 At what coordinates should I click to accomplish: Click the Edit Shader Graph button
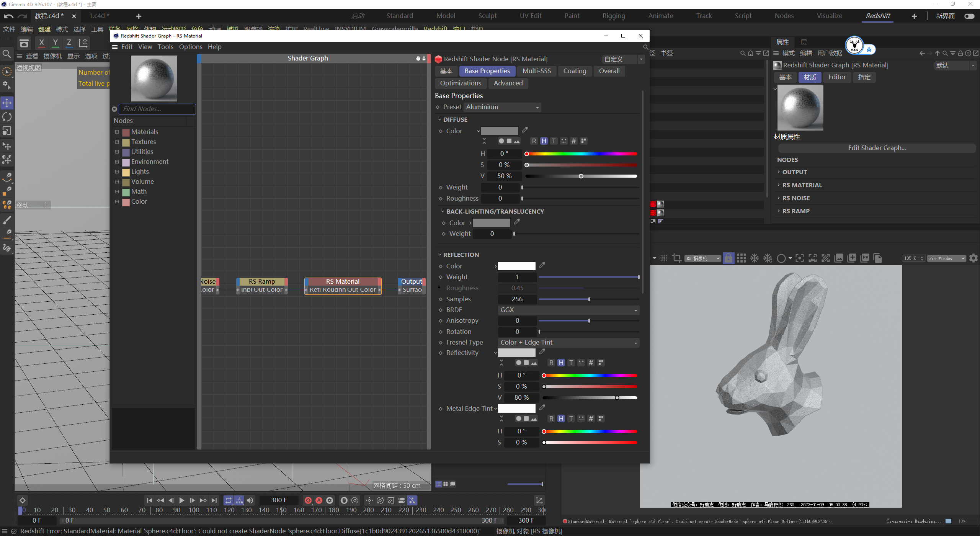point(877,148)
